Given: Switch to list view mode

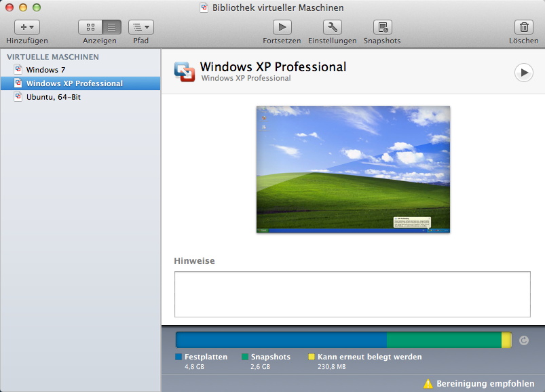Looking at the screenshot, I should click(111, 27).
